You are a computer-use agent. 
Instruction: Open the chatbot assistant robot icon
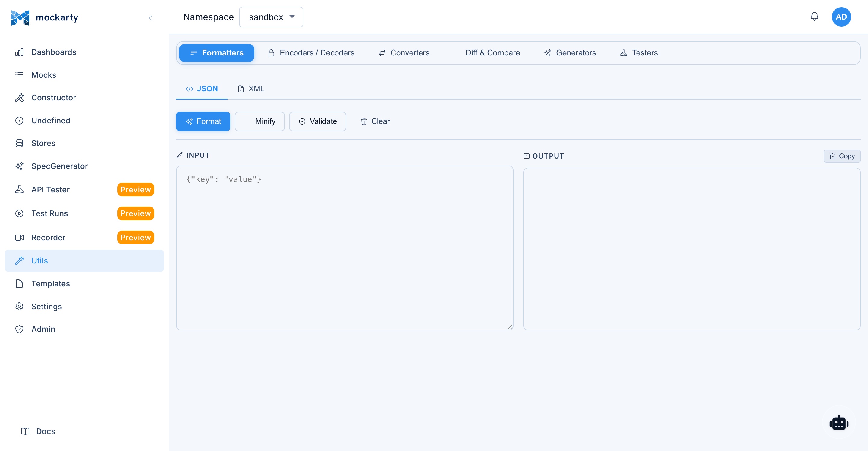pyautogui.click(x=839, y=423)
